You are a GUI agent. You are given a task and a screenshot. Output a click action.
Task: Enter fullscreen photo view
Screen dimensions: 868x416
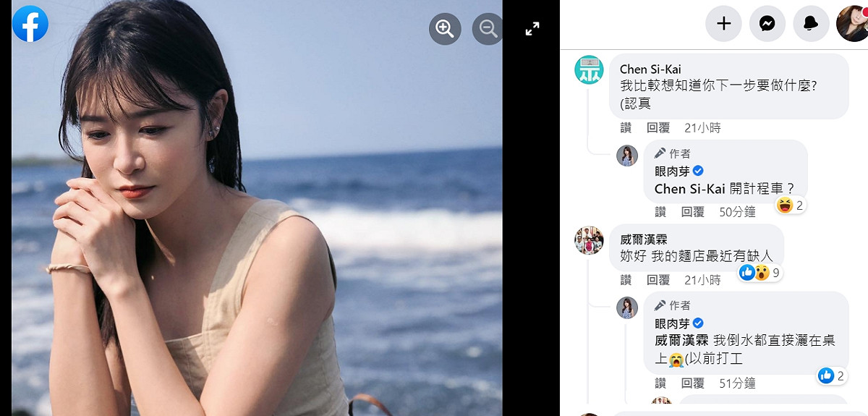(532, 29)
